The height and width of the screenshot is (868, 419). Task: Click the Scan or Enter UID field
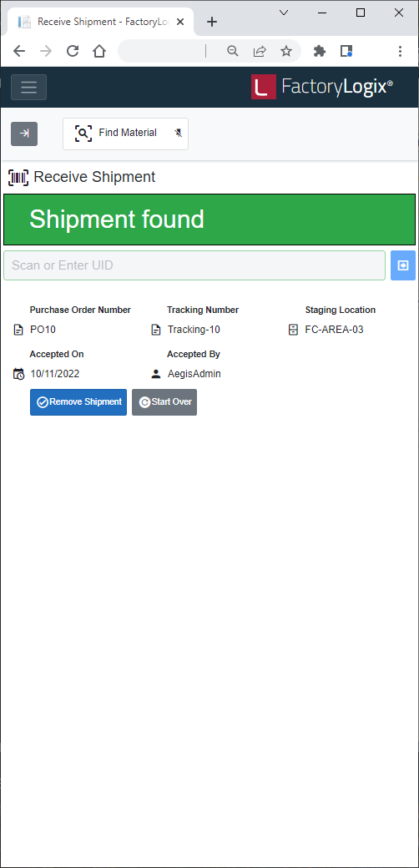[194, 265]
